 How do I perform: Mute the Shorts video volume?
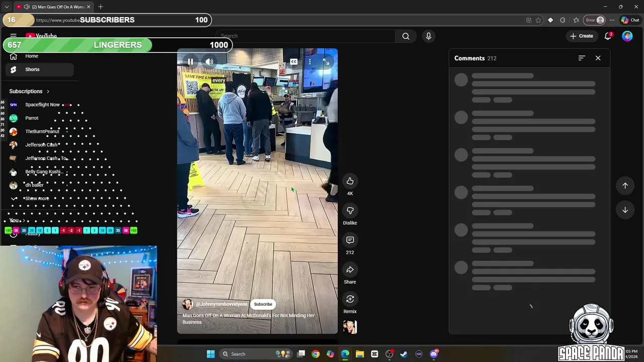[209, 62]
